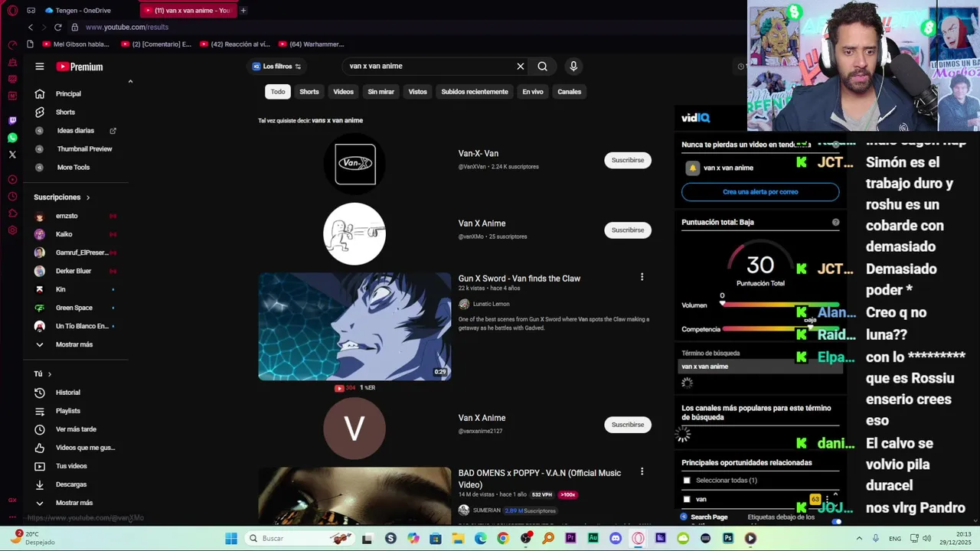
Task: Open the Van-X- Van channel avatar
Action: tap(355, 164)
